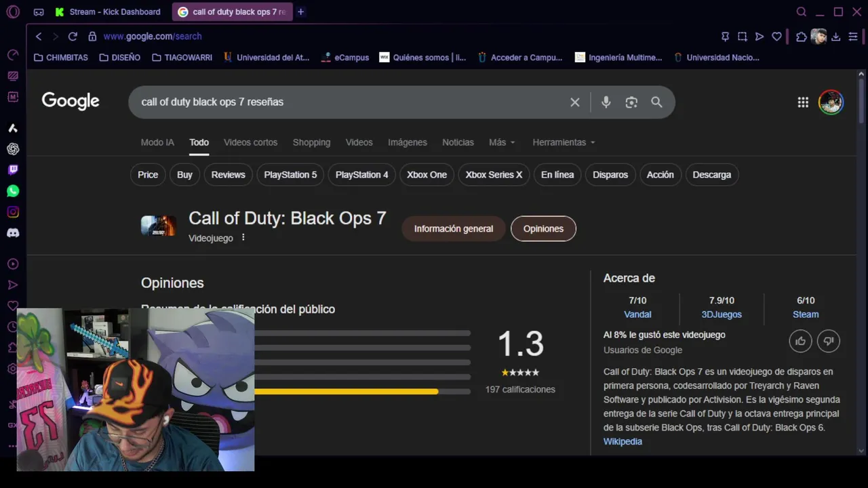Start voice search with microphone
Viewport: 868px width, 488px height.
click(606, 102)
